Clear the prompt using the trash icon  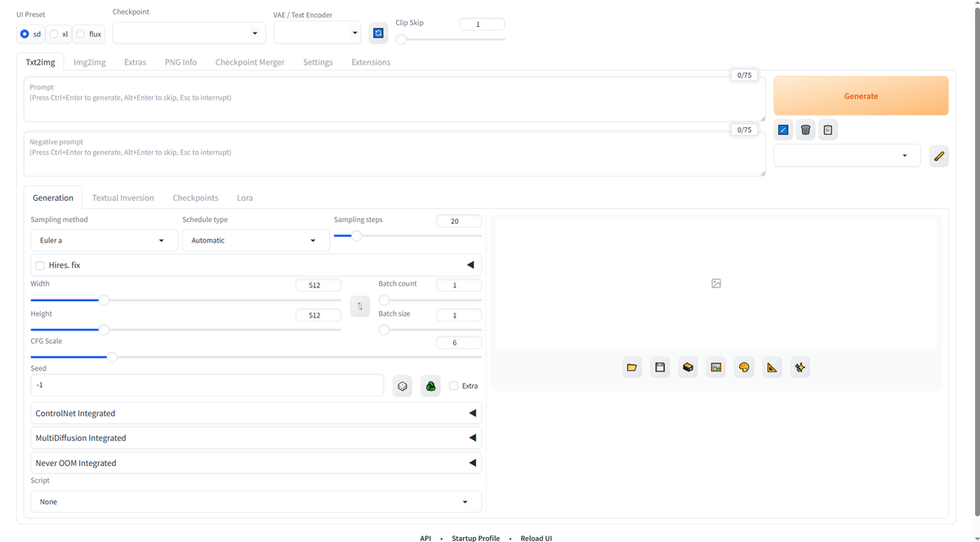(805, 129)
